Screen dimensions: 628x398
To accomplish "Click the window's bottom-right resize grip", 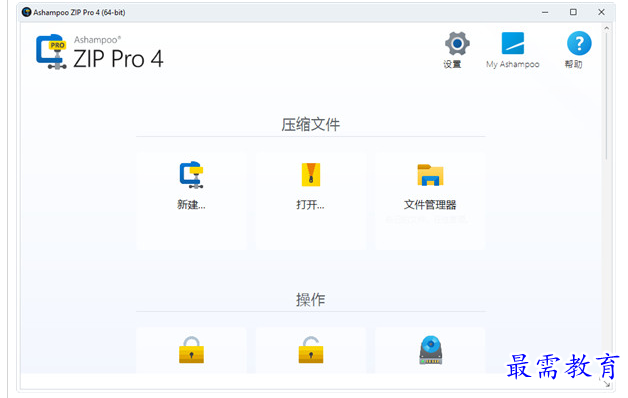I will [x=607, y=383].
